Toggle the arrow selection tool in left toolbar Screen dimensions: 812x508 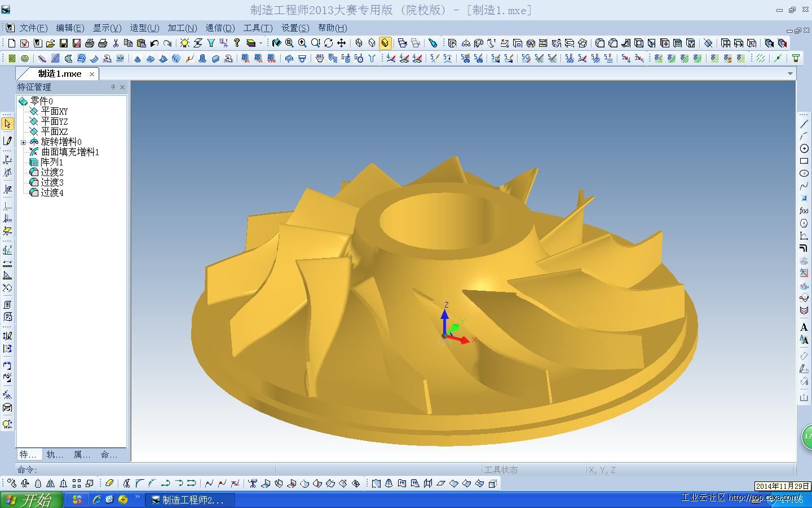click(x=7, y=124)
